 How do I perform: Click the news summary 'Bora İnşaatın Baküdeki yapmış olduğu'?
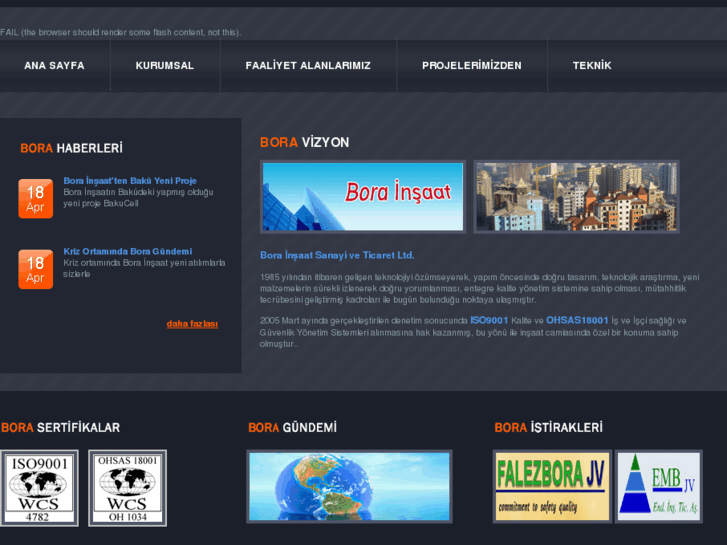pos(138,198)
